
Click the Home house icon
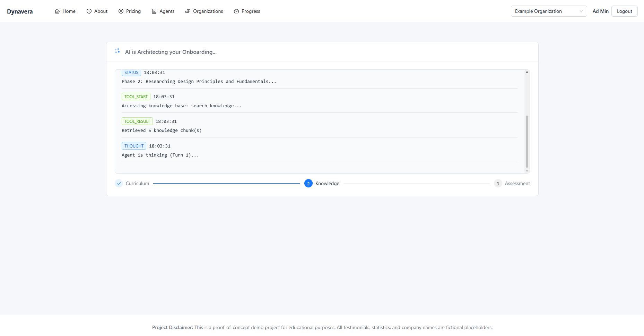click(x=57, y=11)
